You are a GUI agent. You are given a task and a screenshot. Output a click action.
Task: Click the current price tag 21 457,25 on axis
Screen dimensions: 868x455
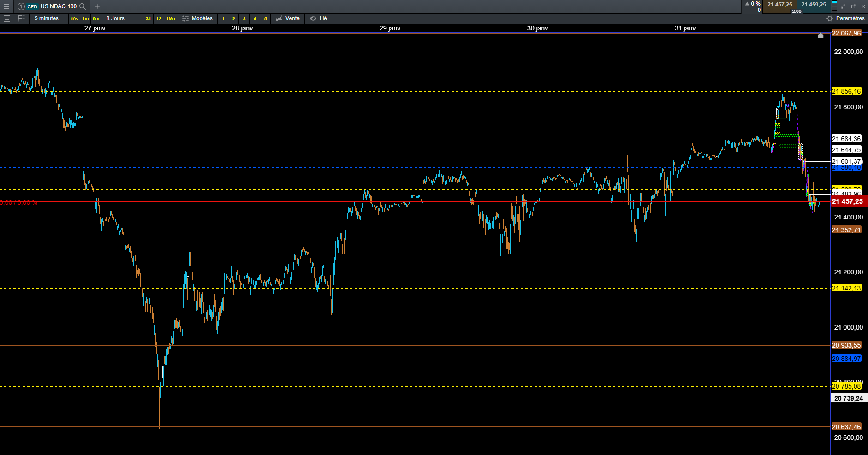849,201
